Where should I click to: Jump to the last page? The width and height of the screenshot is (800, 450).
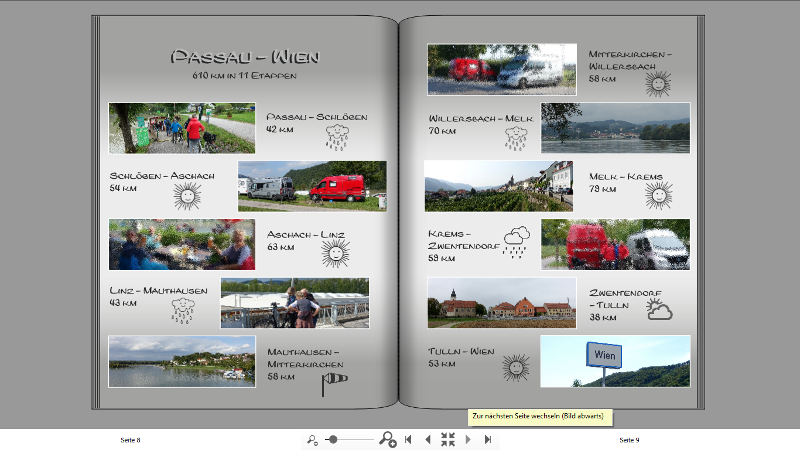tap(488, 439)
